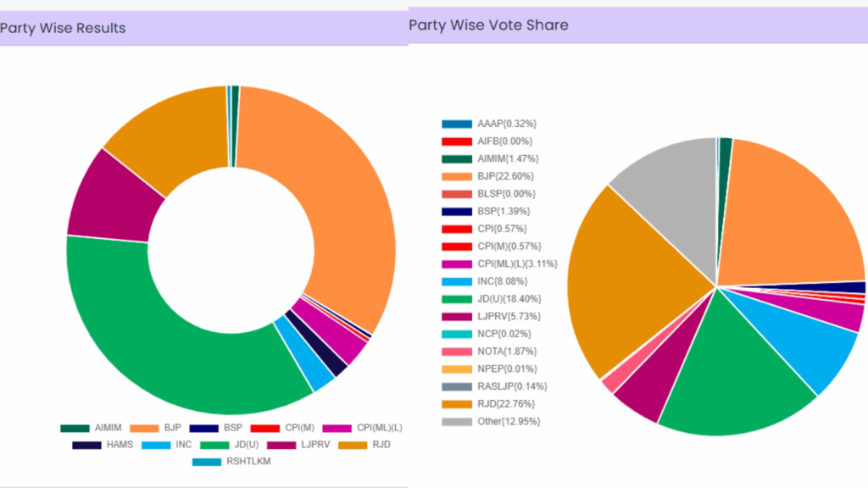Hide the AAAP(0.32%) legend item
The image size is (868, 488).
507,124
